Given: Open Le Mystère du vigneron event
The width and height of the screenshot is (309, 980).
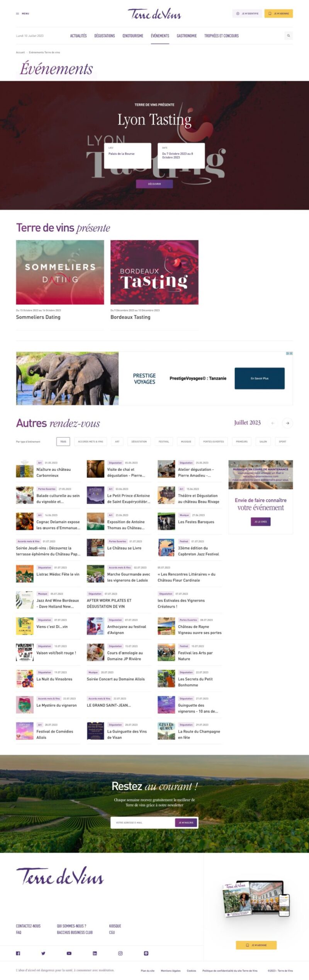Looking at the screenshot, I should [x=56, y=706].
